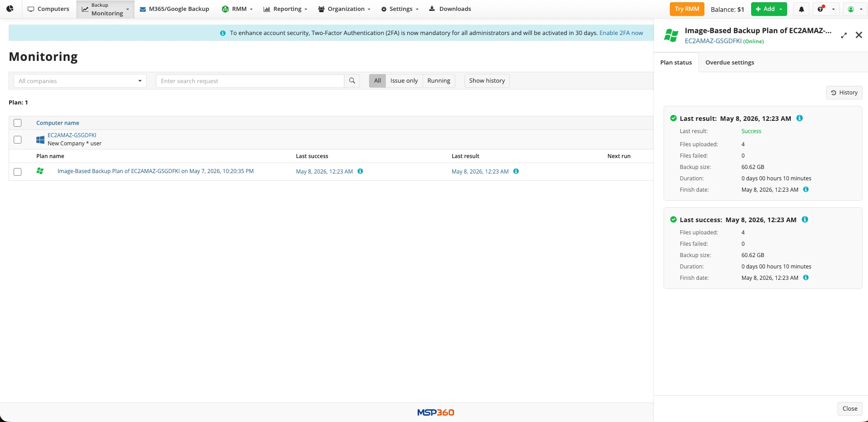Click the Windows logo icon beside EC2AMAZ-GSGDFKI
868x422 pixels.
pos(40,139)
